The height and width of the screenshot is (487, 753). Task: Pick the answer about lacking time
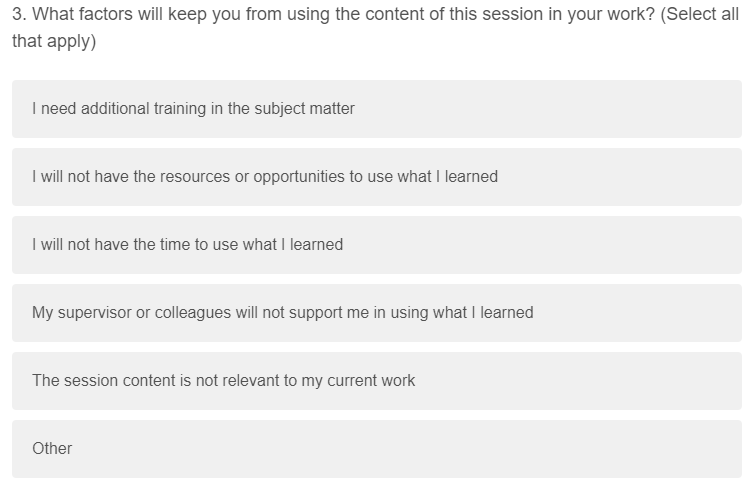click(x=187, y=244)
